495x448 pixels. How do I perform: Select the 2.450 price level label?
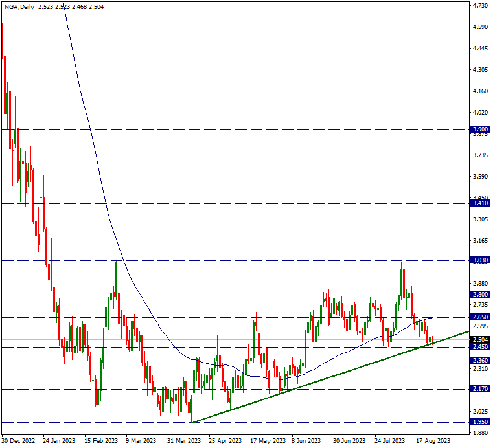tap(480, 348)
